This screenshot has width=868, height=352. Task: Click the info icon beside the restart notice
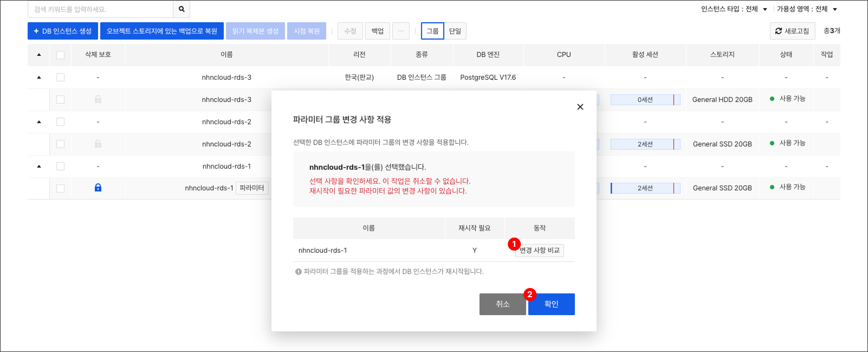point(299,272)
